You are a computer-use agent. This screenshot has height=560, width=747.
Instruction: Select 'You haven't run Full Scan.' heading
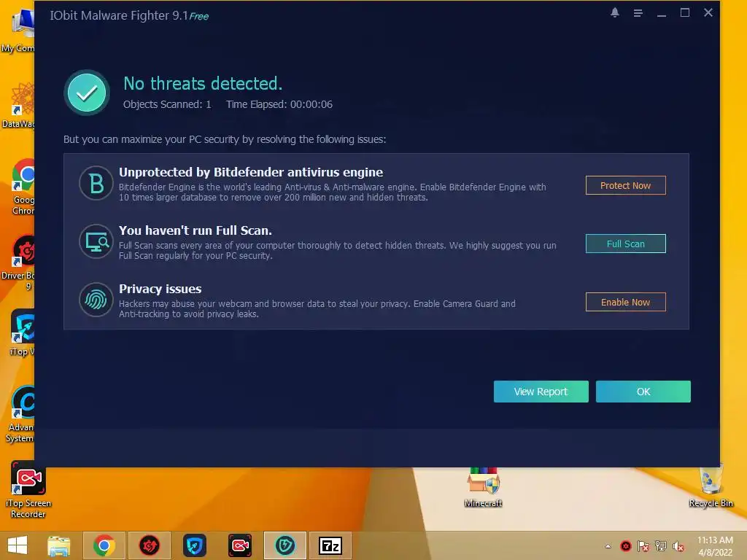point(196,230)
